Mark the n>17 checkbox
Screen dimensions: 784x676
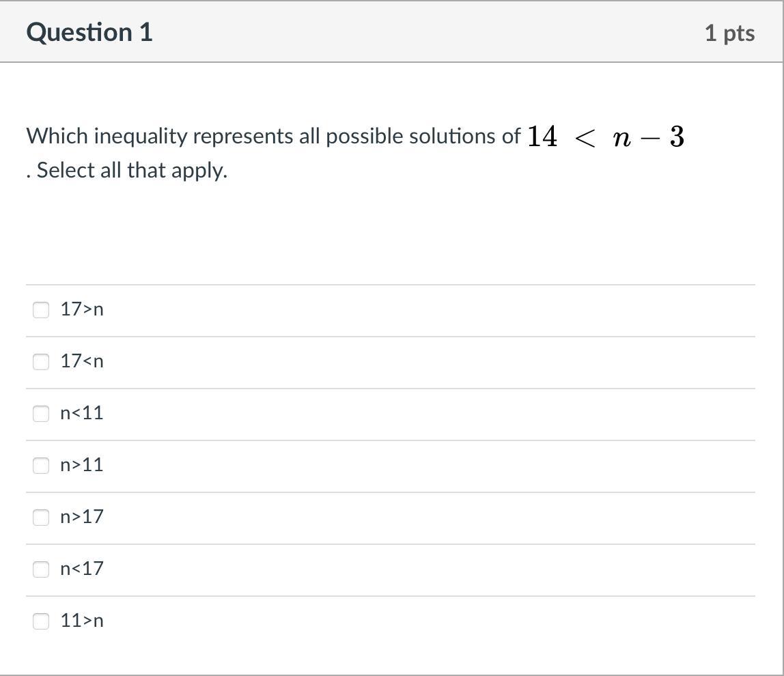(x=41, y=518)
